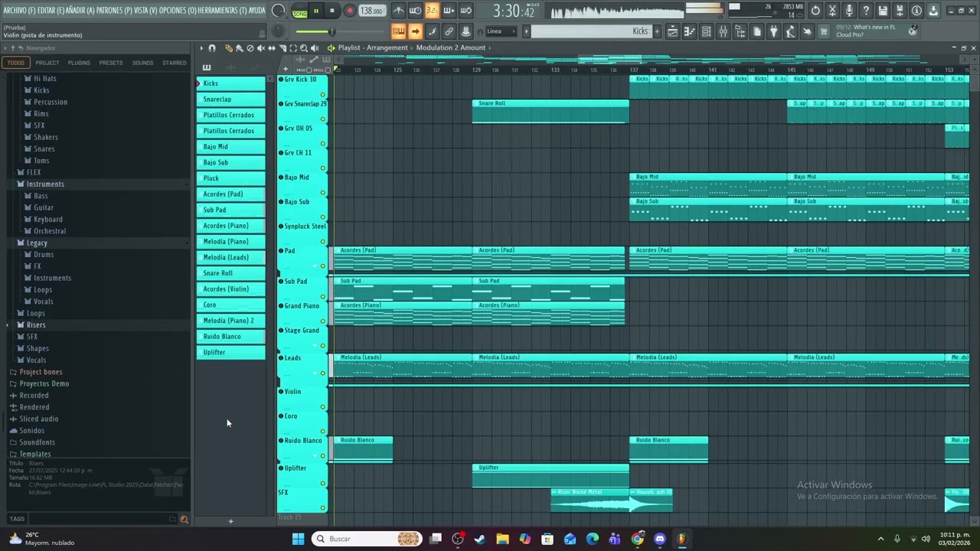The image size is (980, 551).
Task: Click the Windows Start button
Action: [x=299, y=539]
